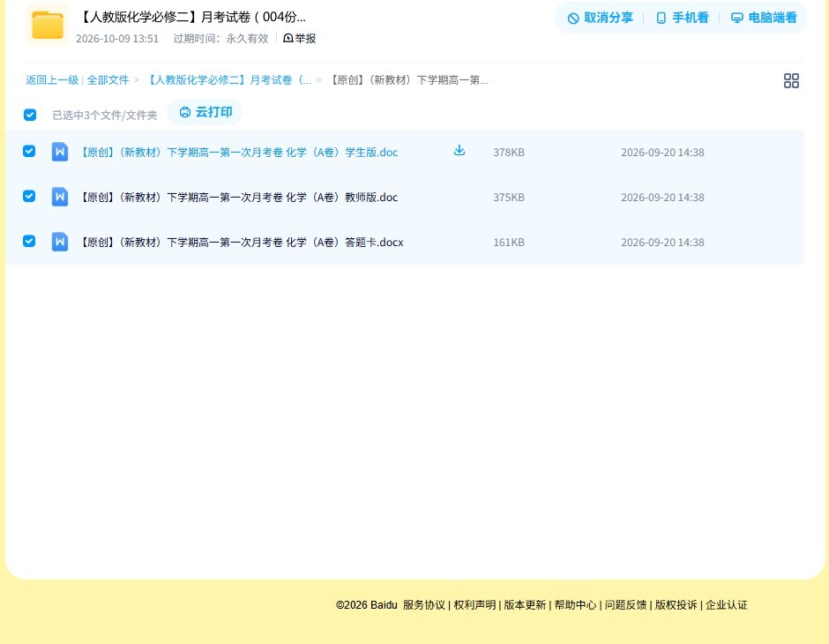
Task: Go back via 返回上一级
Action: pyautogui.click(x=52, y=80)
